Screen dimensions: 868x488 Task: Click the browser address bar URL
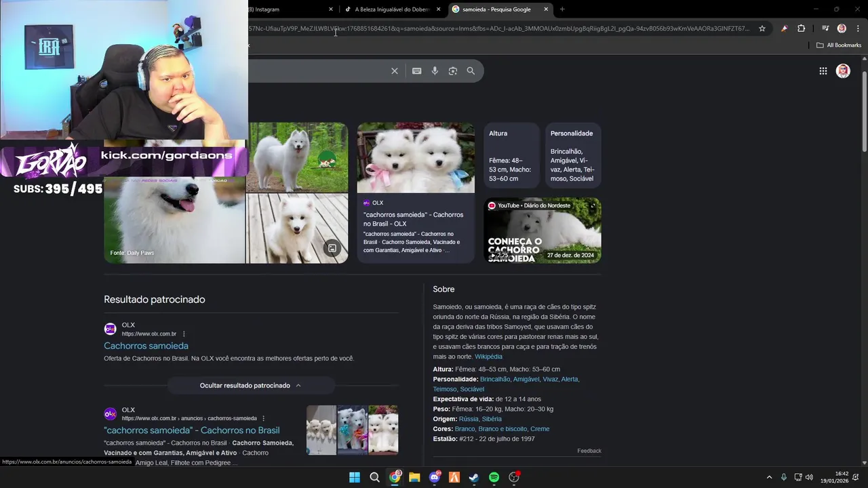click(499, 28)
